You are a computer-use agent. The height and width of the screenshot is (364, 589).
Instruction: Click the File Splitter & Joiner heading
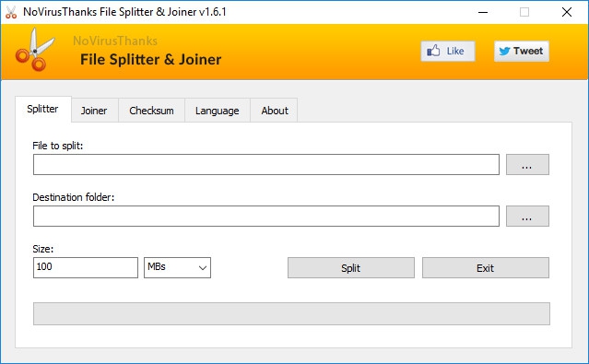[150, 59]
